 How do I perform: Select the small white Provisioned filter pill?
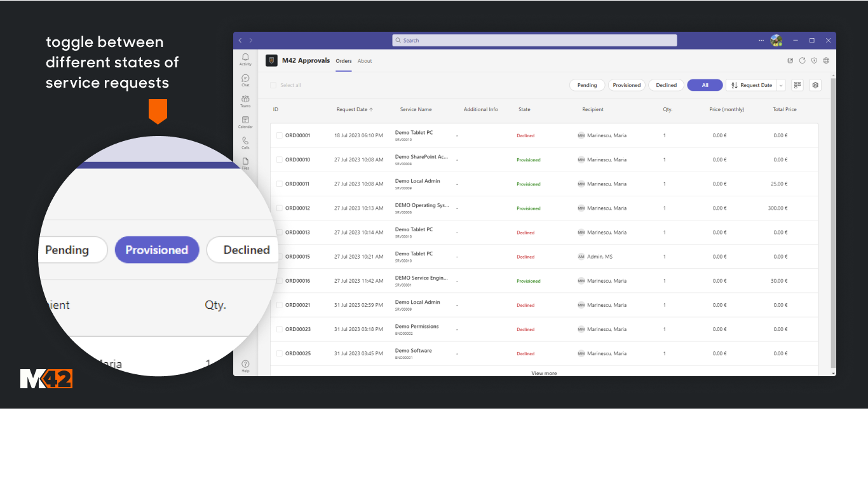tap(627, 85)
